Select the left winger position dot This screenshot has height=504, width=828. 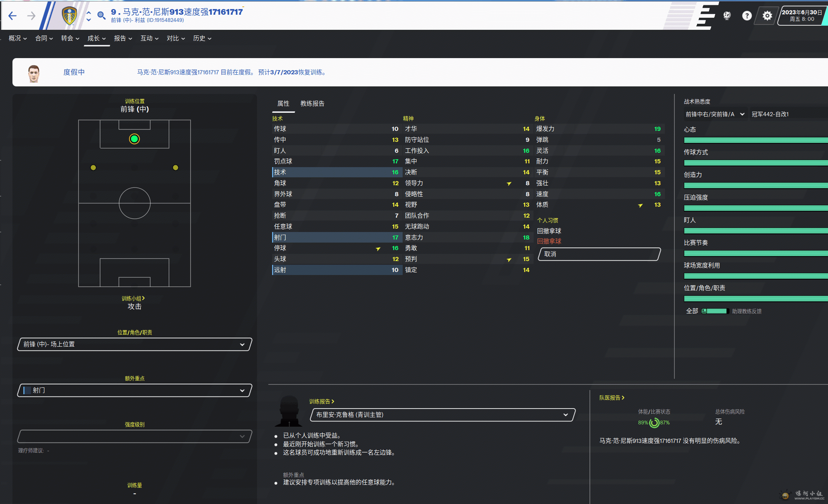coord(93,167)
